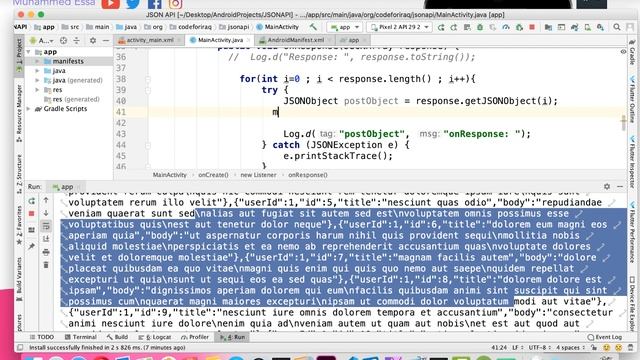
Task: Toggle Build Variants side panel
Action: [x=19, y=279]
